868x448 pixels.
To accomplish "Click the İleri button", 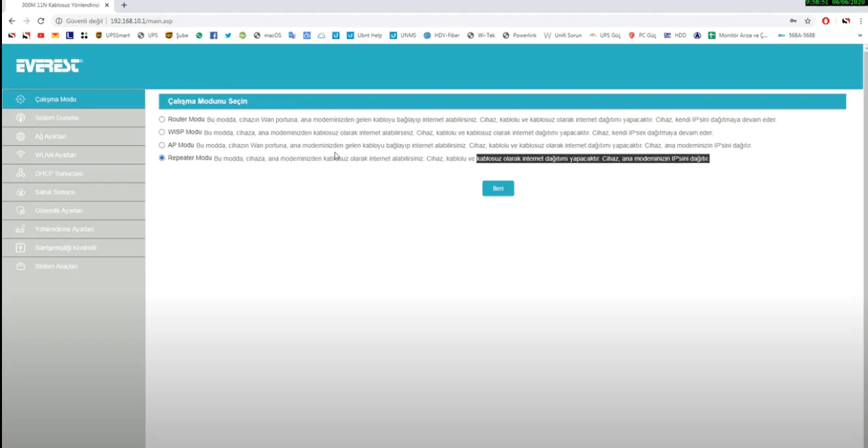I will [x=498, y=188].
